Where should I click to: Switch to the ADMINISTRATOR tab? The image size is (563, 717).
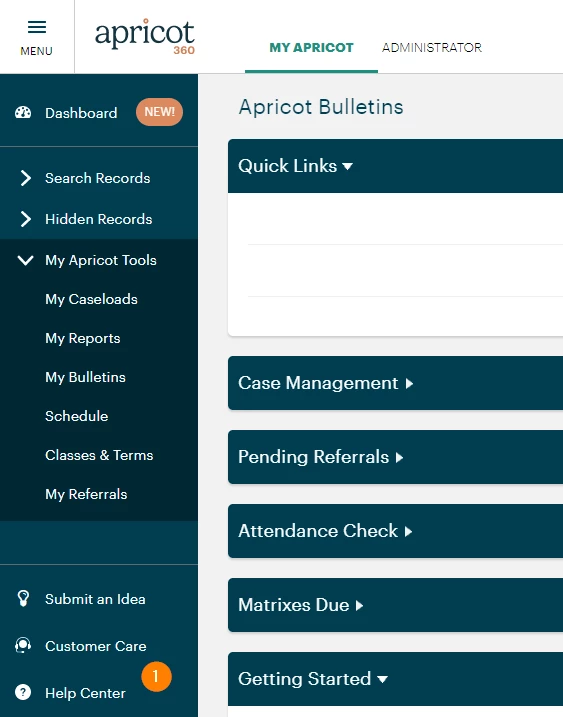point(432,48)
